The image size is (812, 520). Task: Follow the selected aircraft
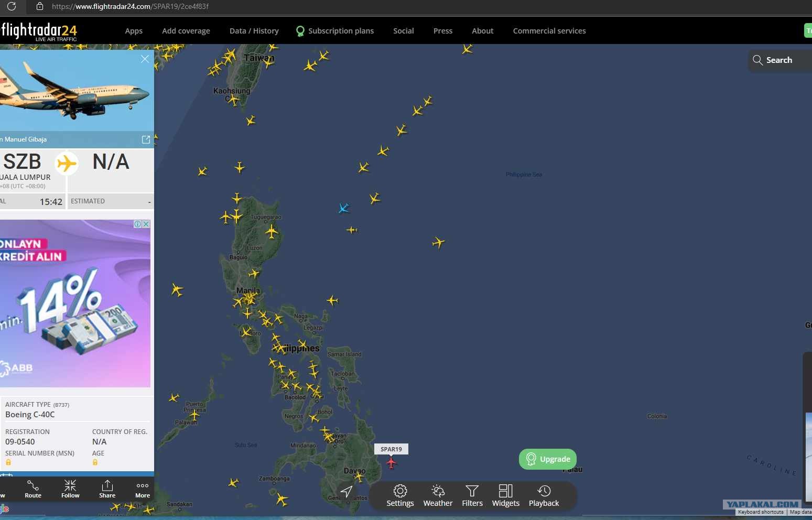click(x=70, y=489)
